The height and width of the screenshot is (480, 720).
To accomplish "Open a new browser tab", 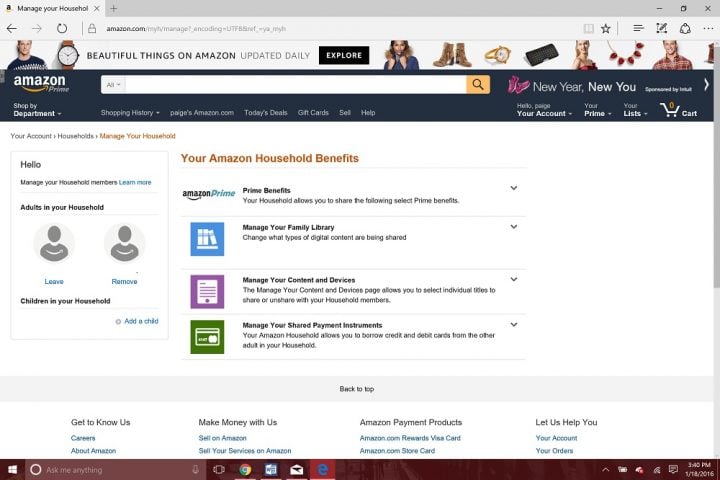I will 113,8.
